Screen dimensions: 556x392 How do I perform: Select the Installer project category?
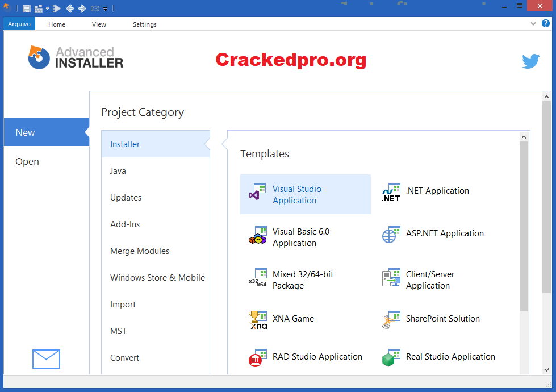click(x=155, y=144)
